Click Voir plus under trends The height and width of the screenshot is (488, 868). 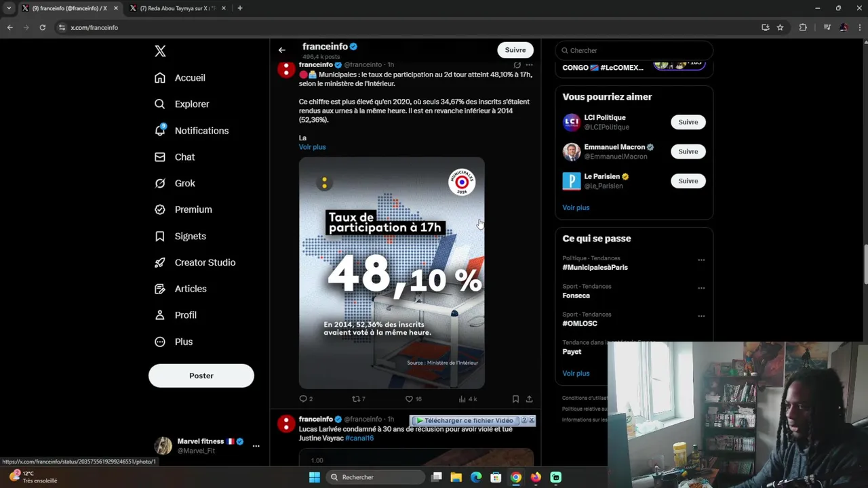pyautogui.click(x=576, y=373)
